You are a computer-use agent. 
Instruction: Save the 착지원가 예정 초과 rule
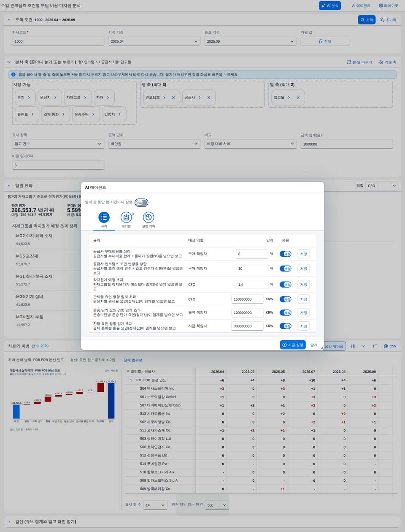pyautogui.click(x=304, y=285)
